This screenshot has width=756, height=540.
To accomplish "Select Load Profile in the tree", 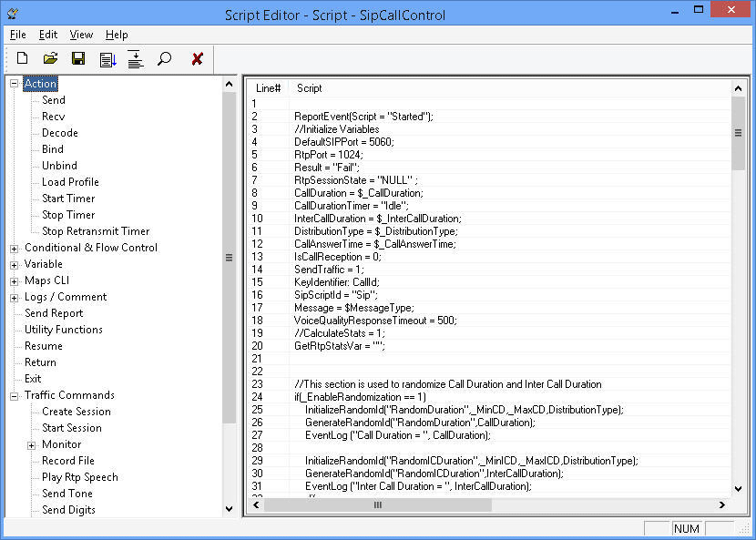I will (70, 182).
